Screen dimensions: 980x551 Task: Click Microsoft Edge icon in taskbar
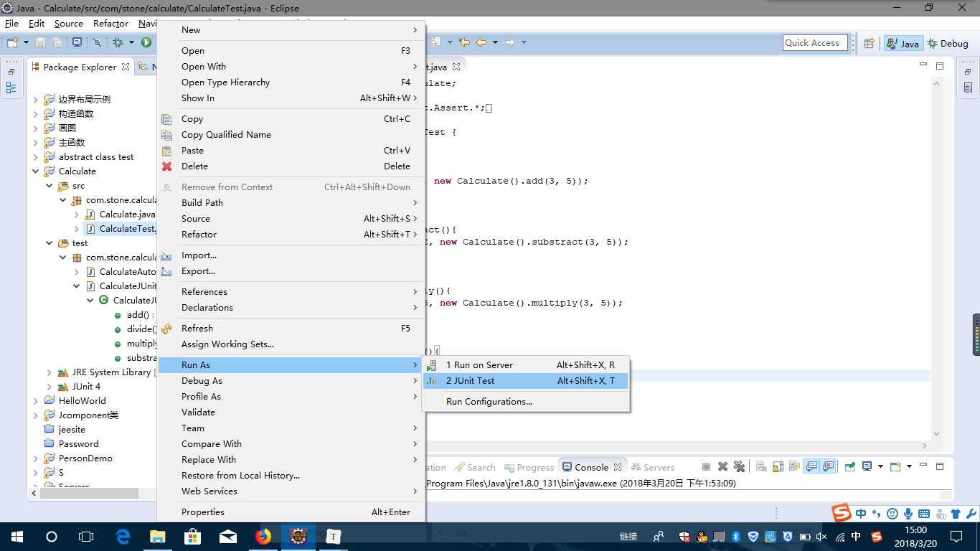tap(123, 536)
